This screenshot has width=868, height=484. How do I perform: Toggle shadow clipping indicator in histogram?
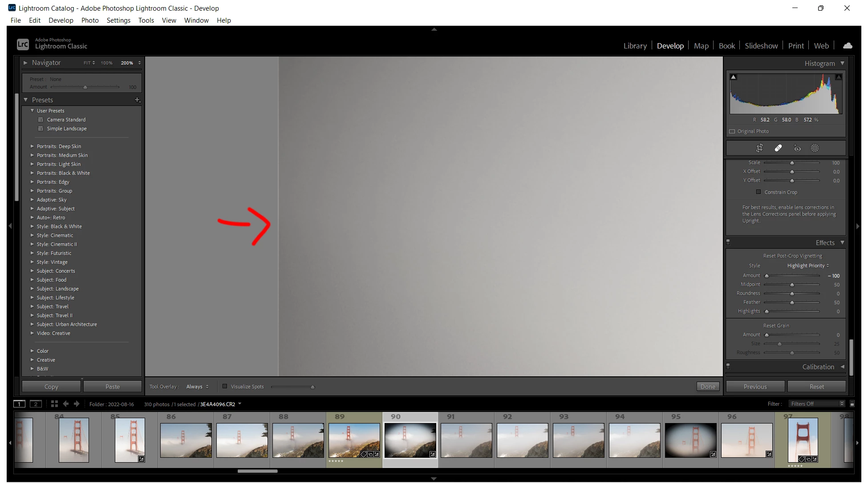pos(734,77)
